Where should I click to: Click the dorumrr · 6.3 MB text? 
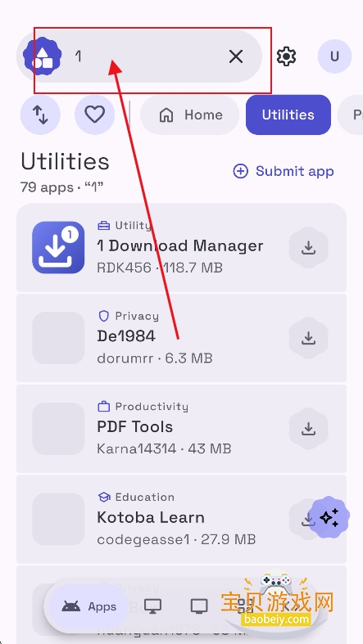(x=155, y=358)
